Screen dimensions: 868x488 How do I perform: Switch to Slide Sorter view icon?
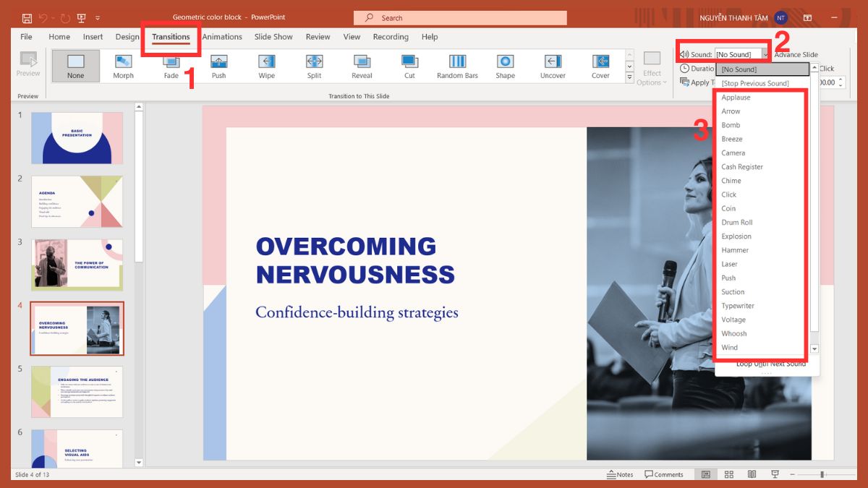[x=728, y=474]
